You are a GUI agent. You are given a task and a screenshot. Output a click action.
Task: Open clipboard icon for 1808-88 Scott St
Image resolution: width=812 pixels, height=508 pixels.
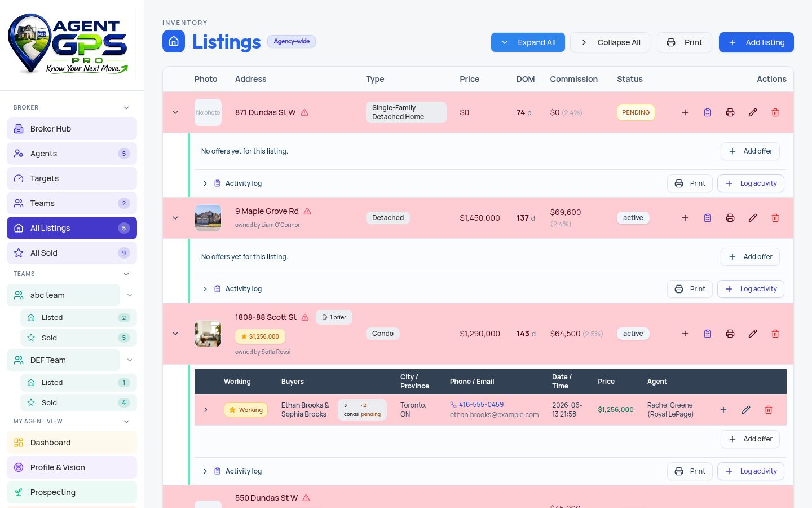coord(708,334)
